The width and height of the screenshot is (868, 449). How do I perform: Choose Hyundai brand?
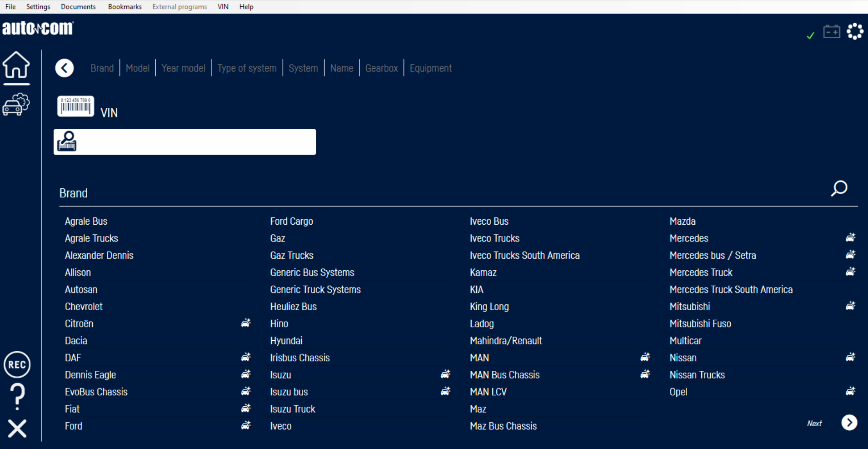(286, 341)
